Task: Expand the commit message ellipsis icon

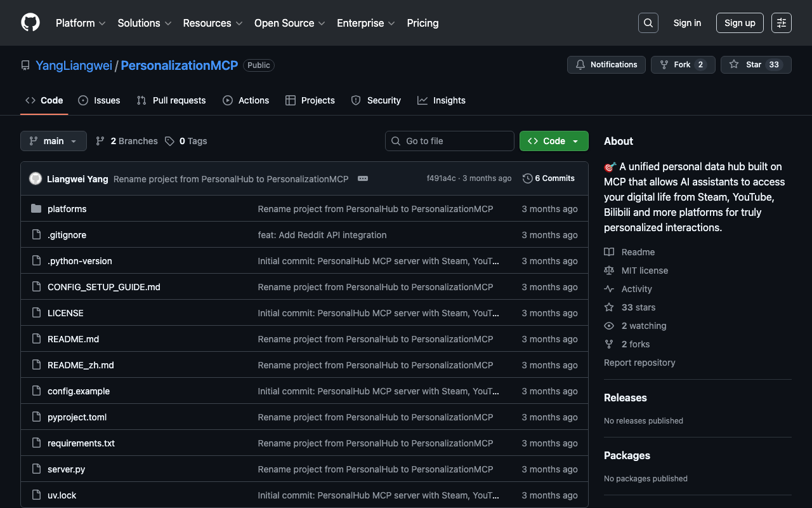Action: click(363, 178)
